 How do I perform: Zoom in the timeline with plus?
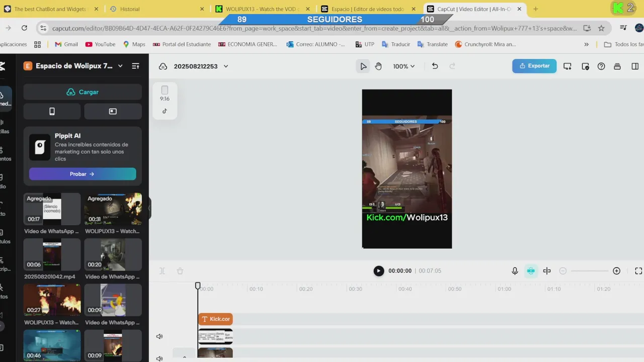pos(616,271)
